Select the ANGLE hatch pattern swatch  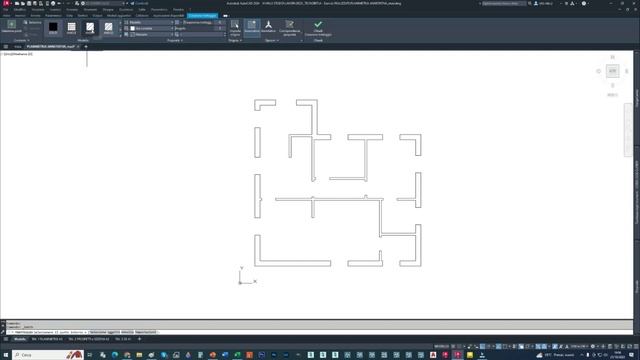71,28
